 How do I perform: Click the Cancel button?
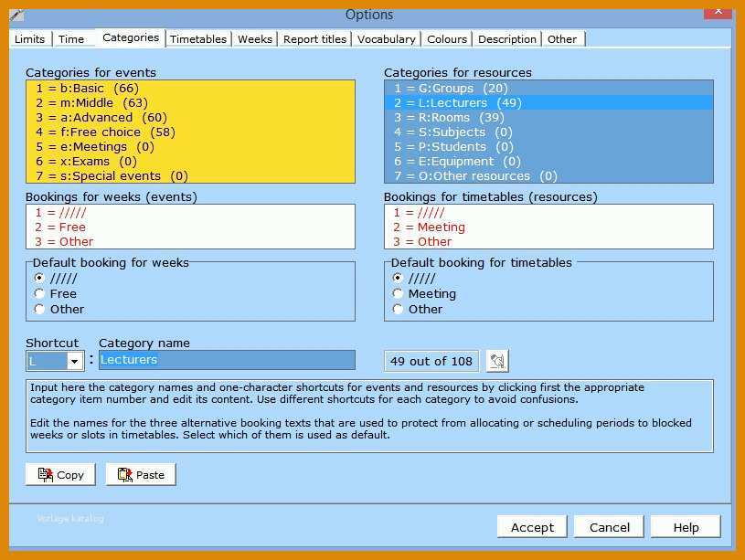[609, 527]
